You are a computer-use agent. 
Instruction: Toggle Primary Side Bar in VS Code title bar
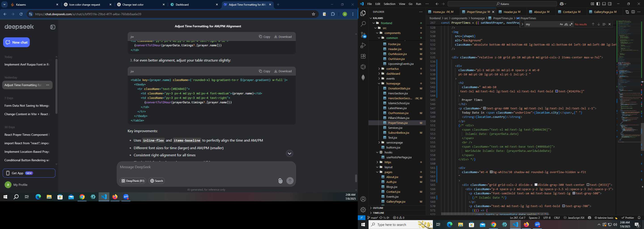click(598, 4)
